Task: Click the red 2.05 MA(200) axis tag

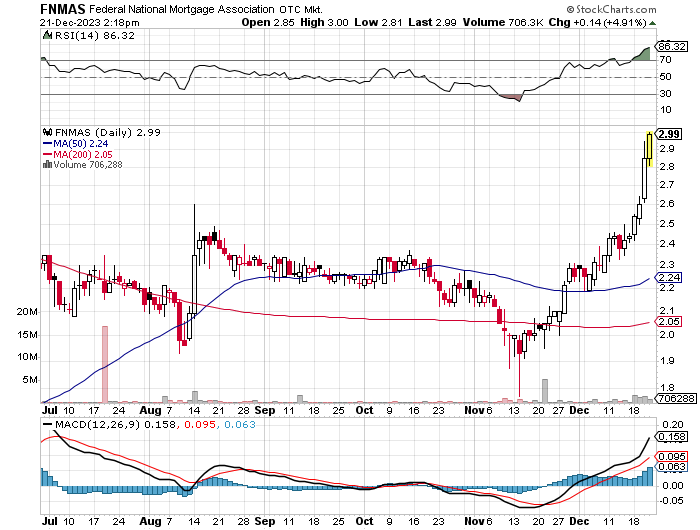Action: [669, 322]
